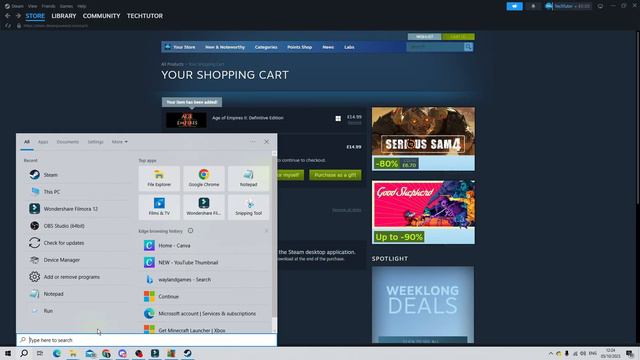Open Films & TV top app tile
Image resolution: width=640 pixels, height=360 pixels.
[159, 207]
